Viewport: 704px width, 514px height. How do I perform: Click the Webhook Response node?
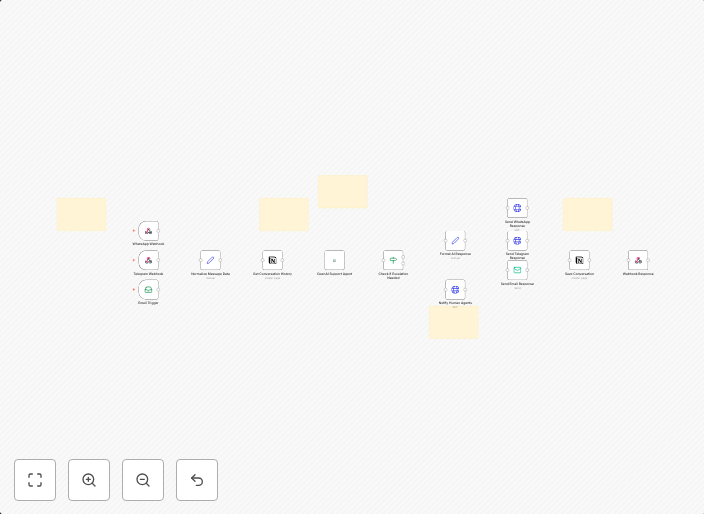(638, 260)
